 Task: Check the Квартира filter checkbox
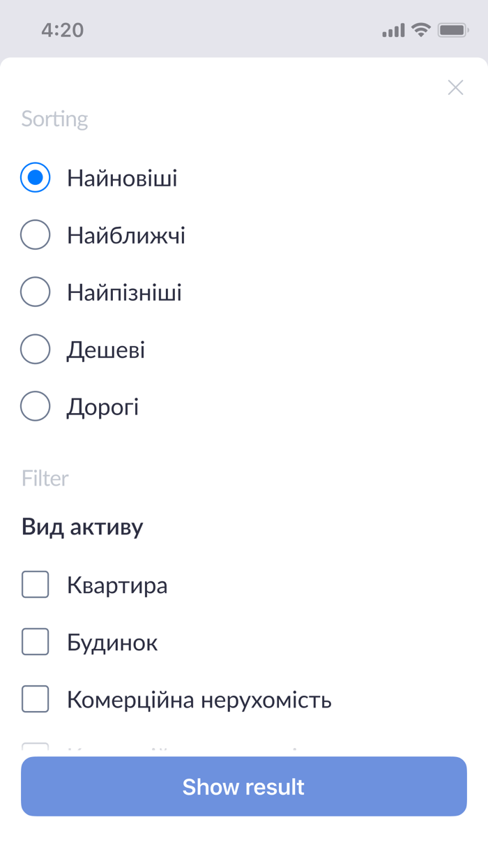(x=35, y=585)
